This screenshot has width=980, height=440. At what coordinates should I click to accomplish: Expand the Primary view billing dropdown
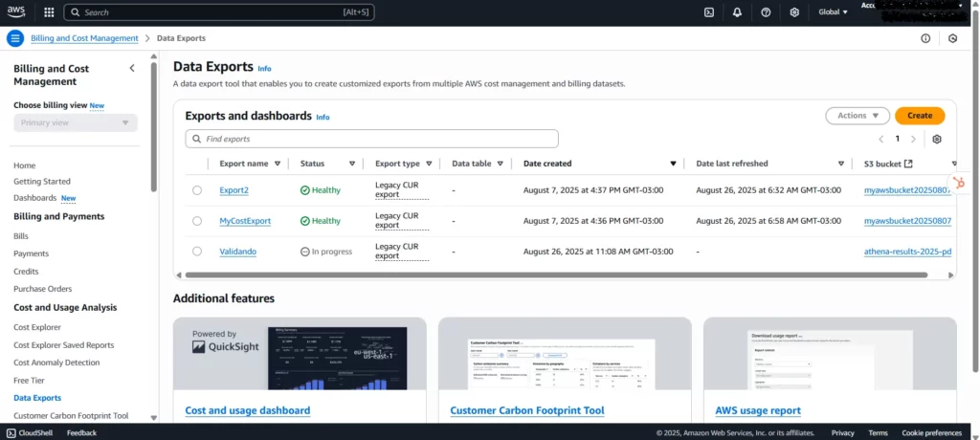coord(76,123)
